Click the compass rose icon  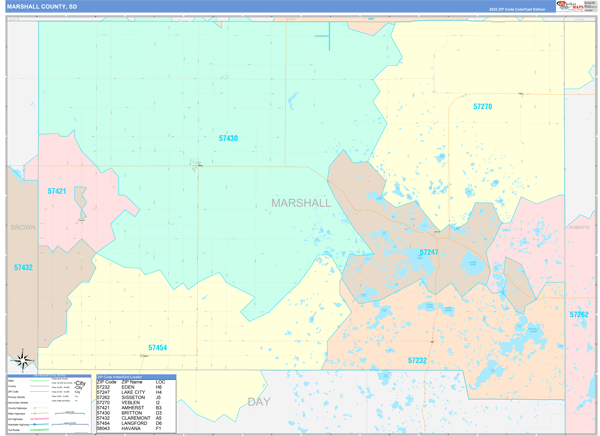tap(23, 360)
